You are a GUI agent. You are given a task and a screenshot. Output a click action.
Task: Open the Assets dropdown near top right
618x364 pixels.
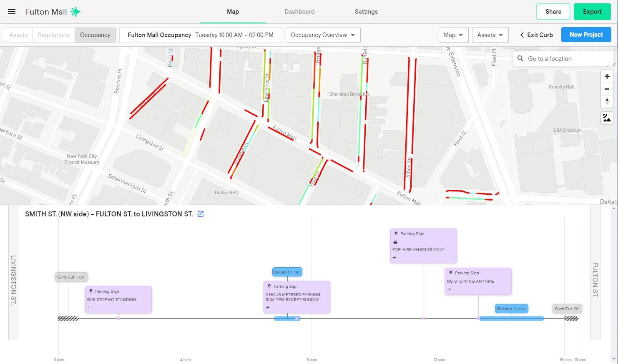[490, 35]
